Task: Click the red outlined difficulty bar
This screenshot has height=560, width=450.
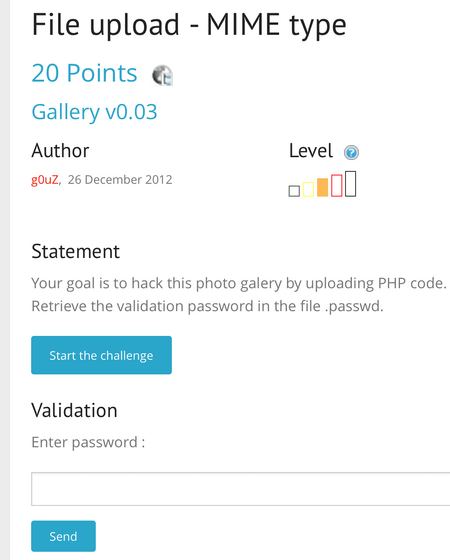Action: click(337, 185)
